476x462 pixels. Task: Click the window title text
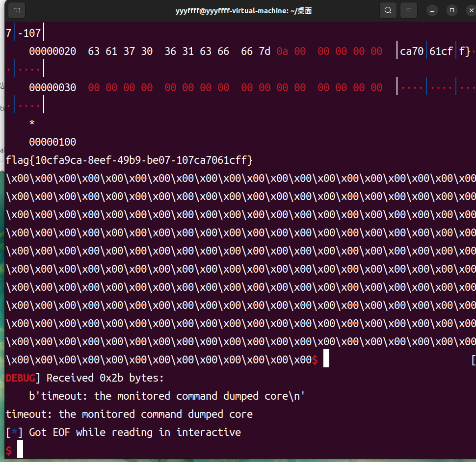244,10
